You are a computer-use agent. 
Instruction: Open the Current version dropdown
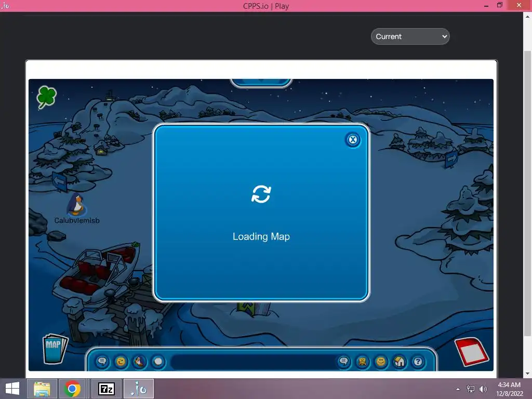(x=410, y=36)
